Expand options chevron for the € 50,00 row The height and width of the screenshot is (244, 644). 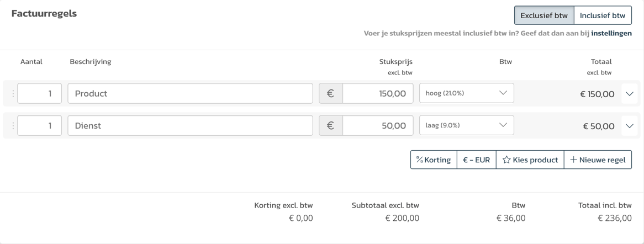pos(630,126)
